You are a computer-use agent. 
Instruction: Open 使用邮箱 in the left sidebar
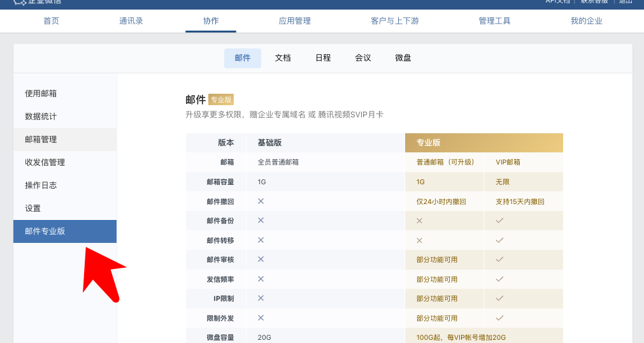(x=41, y=94)
